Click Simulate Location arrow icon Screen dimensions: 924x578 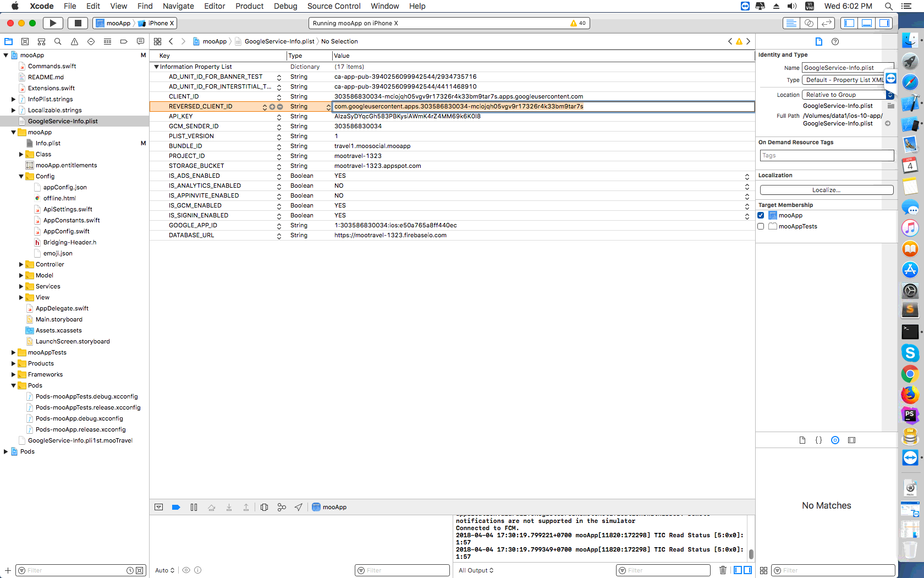(298, 508)
